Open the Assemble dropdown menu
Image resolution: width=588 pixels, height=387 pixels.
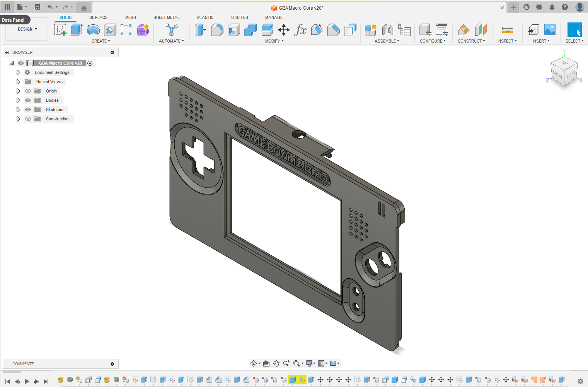(x=387, y=41)
